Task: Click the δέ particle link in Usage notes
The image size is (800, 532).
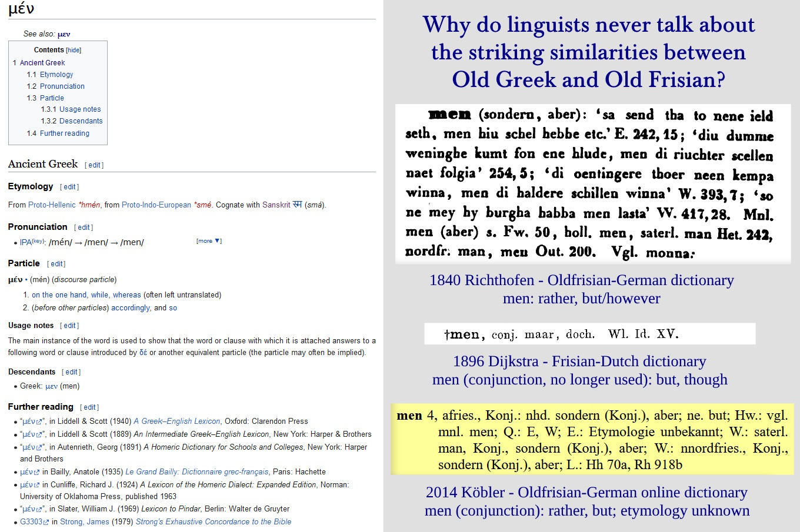Action: pos(143,353)
